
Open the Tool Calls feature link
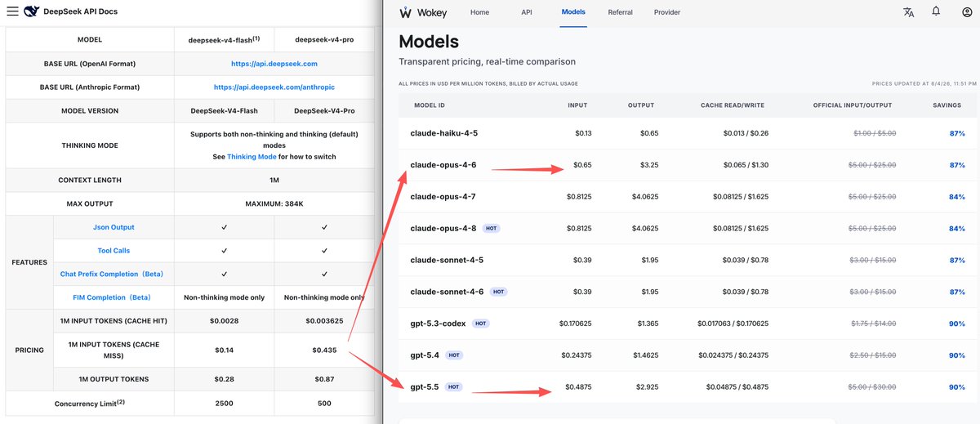coord(114,251)
